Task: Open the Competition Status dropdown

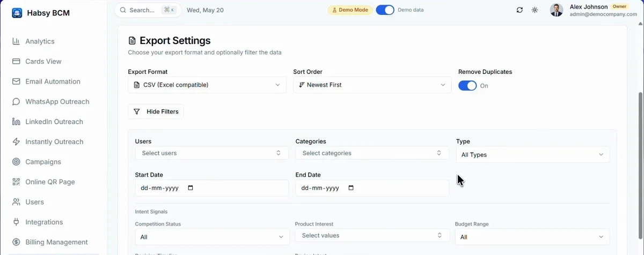Action: (x=213, y=237)
